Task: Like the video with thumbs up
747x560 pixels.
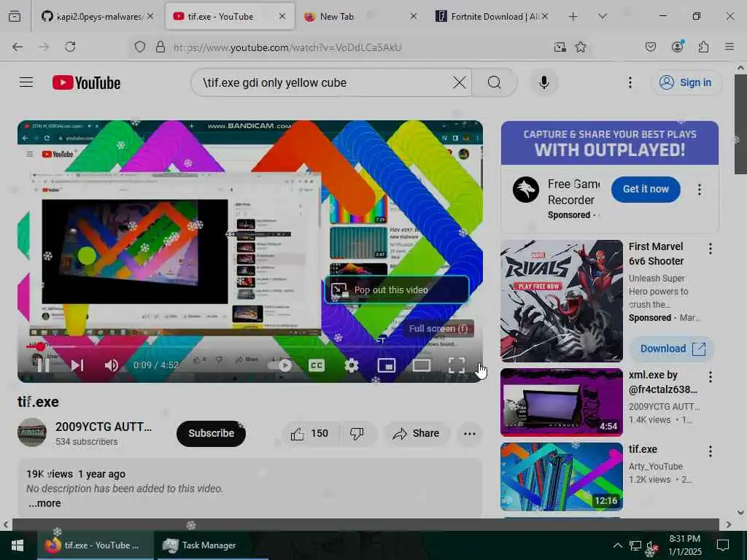Action: pos(310,433)
